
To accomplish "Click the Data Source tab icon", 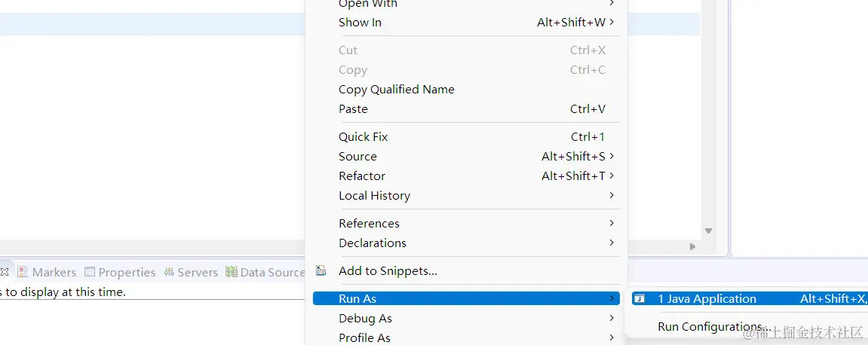I will 232,271.
